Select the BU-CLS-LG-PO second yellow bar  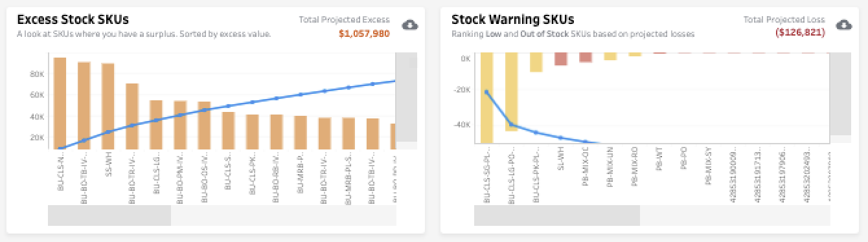coord(511,92)
